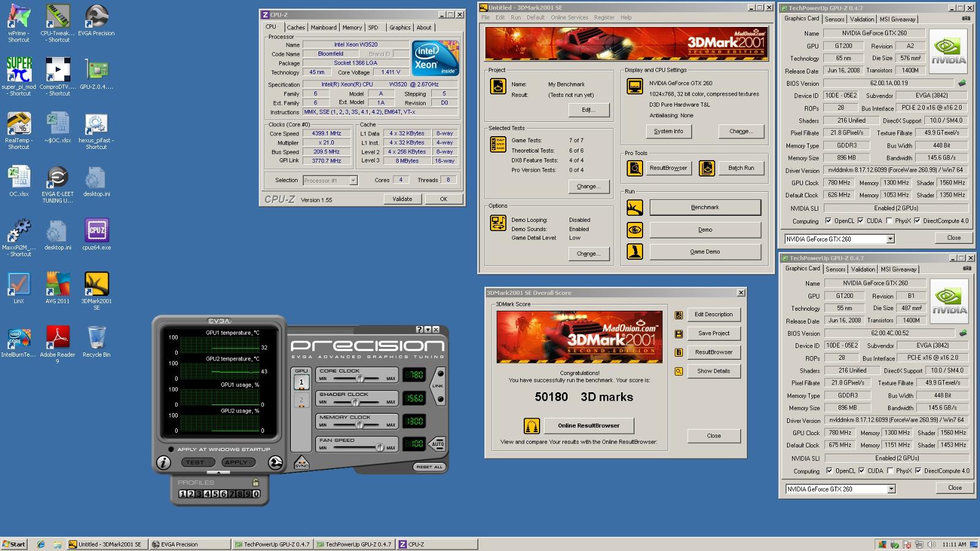
Task: Click the Online ResultBrowser headset icon
Action: [532, 425]
